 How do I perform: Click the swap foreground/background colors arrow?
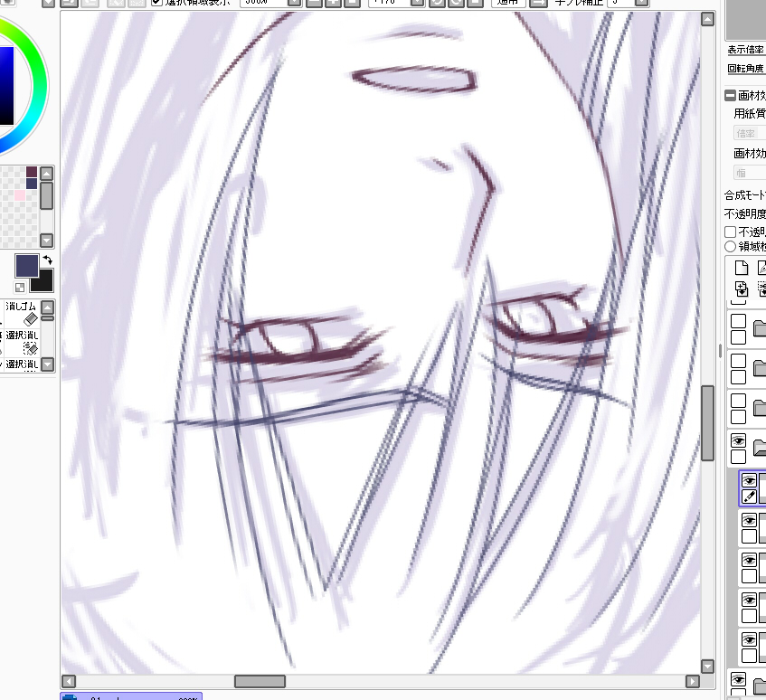click(48, 260)
